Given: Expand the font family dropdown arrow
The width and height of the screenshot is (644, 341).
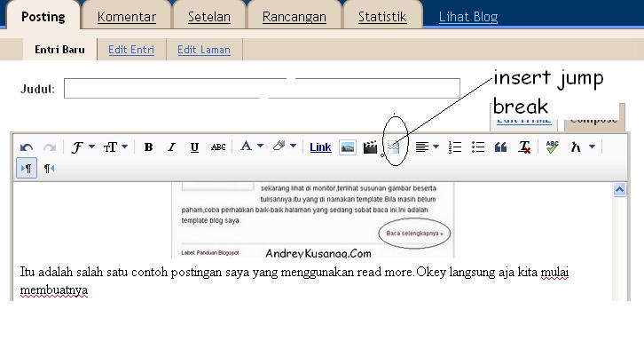Looking at the screenshot, I should (x=91, y=147).
